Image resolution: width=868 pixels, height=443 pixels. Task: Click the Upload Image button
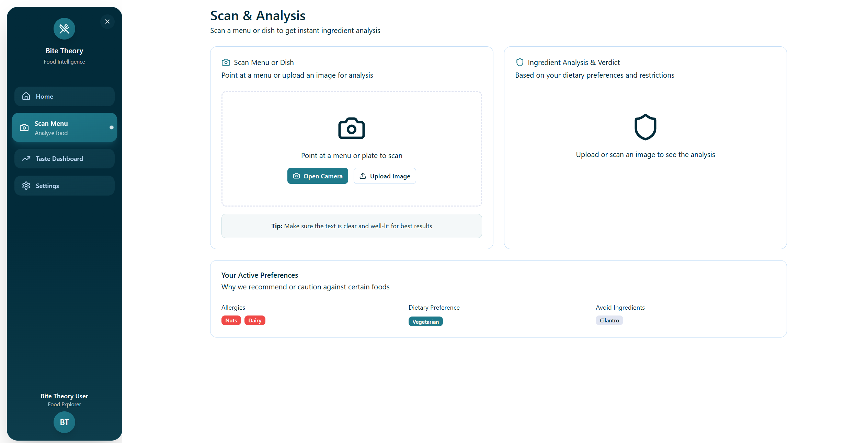pyautogui.click(x=385, y=176)
